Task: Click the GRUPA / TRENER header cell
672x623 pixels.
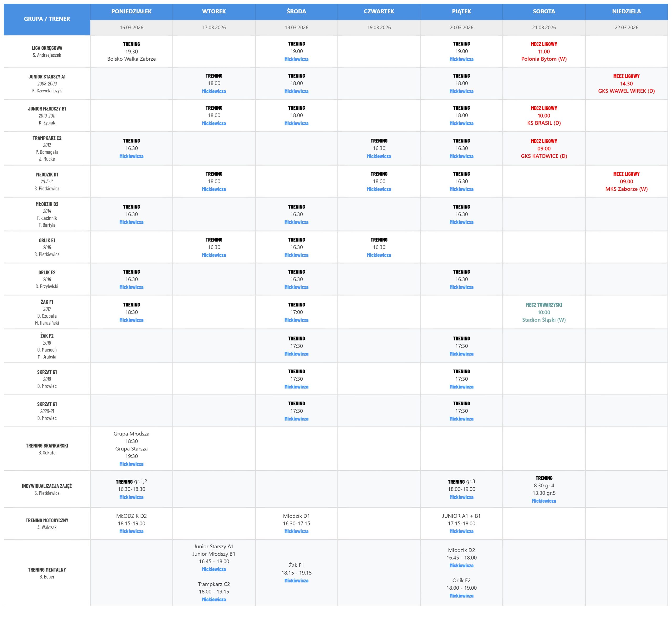Action: (47, 19)
